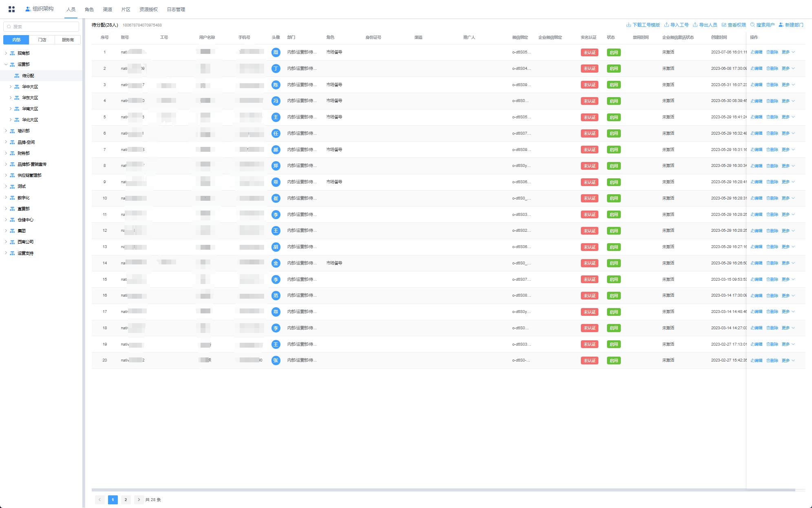812x508 pixels.
Task: Click the 组织架构 header with the people icon
Action: [x=40, y=9]
